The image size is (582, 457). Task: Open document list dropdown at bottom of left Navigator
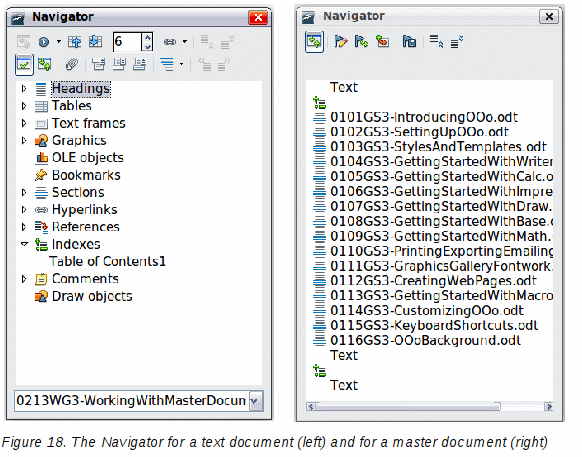pos(256,401)
